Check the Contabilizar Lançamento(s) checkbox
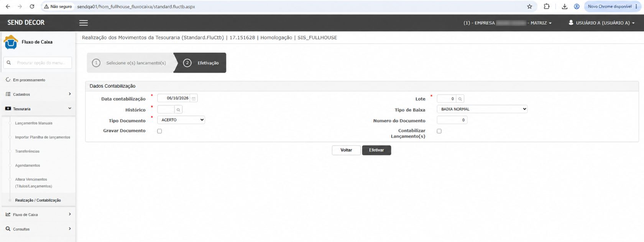The height and width of the screenshot is (242, 644). [439, 131]
